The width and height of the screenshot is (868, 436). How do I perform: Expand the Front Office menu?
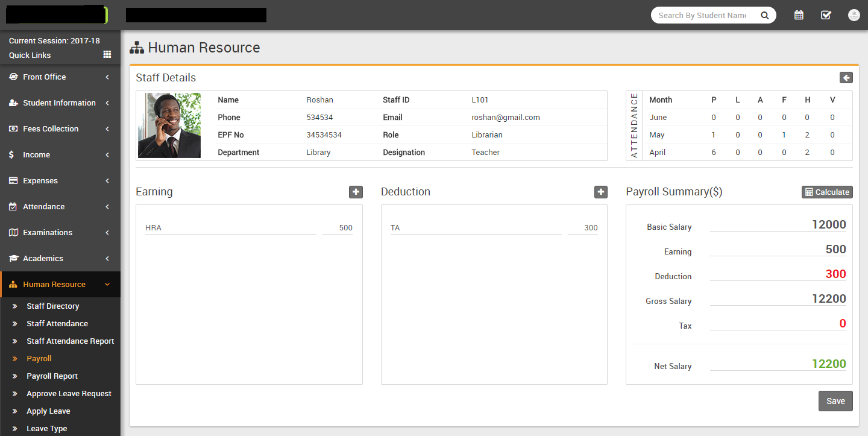point(60,77)
